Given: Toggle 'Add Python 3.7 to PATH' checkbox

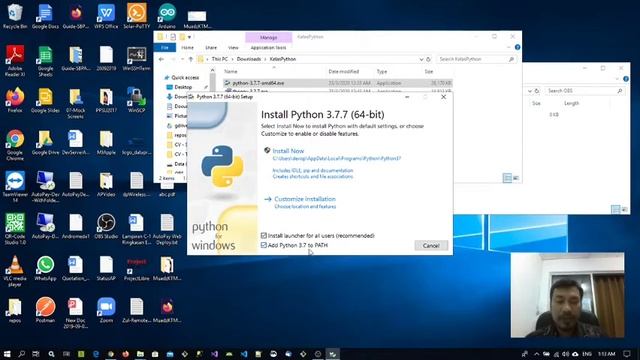Looking at the screenshot, I should click(x=264, y=245).
